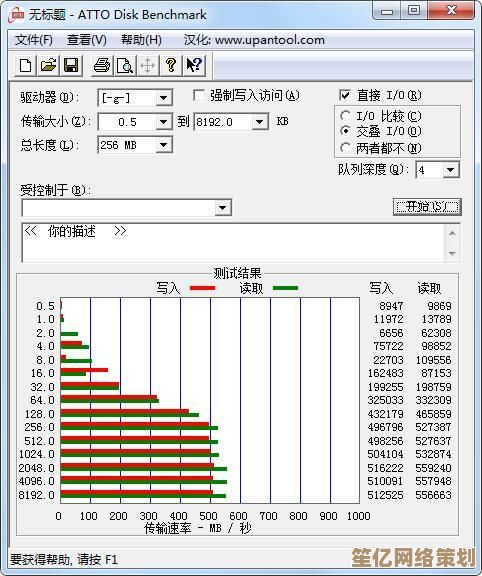Click the 汉化: www.upantool.com menu text
The width and height of the screenshot is (482, 576).
coord(254,40)
